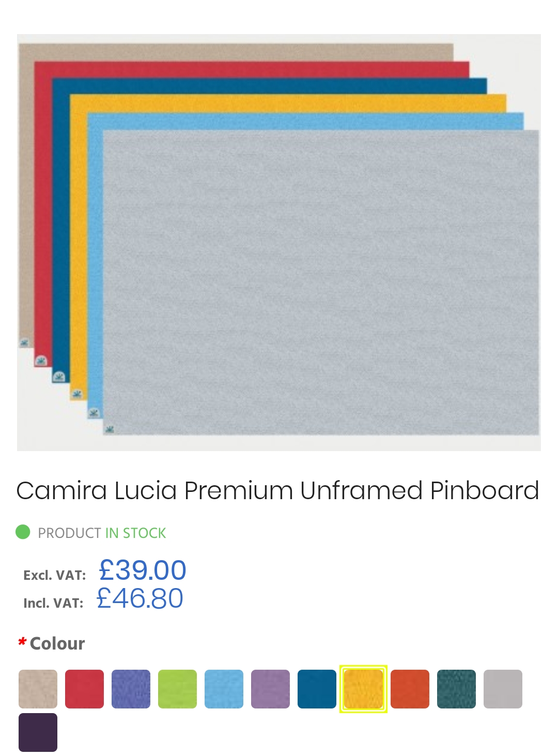
Task: Click the £39.00 excluding VAT price
Action: click(143, 570)
